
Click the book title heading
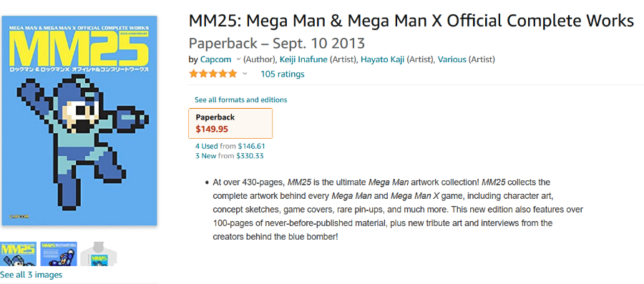[x=411, y=21]
